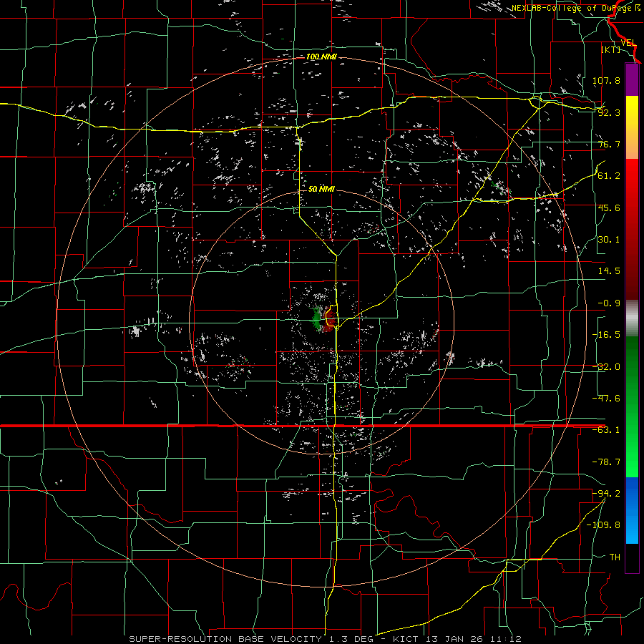
Task: Click the 50 NMI range ring label
Action: [321, 190]
